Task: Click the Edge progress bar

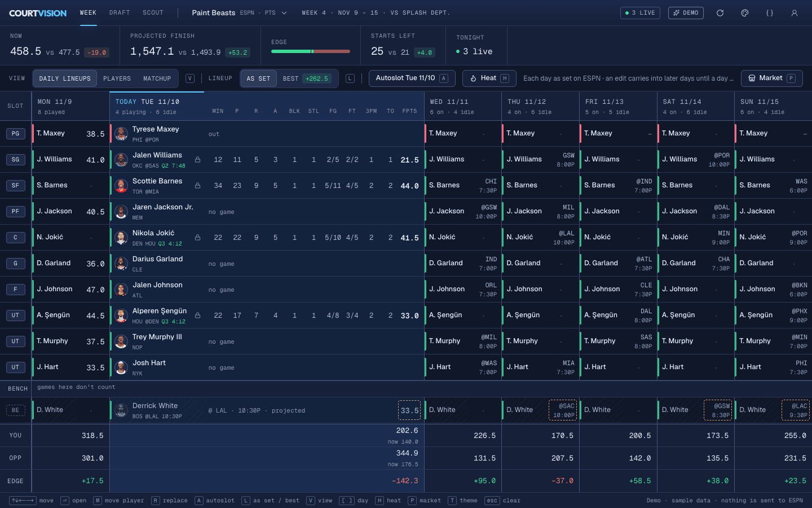Action: (311, 51)
